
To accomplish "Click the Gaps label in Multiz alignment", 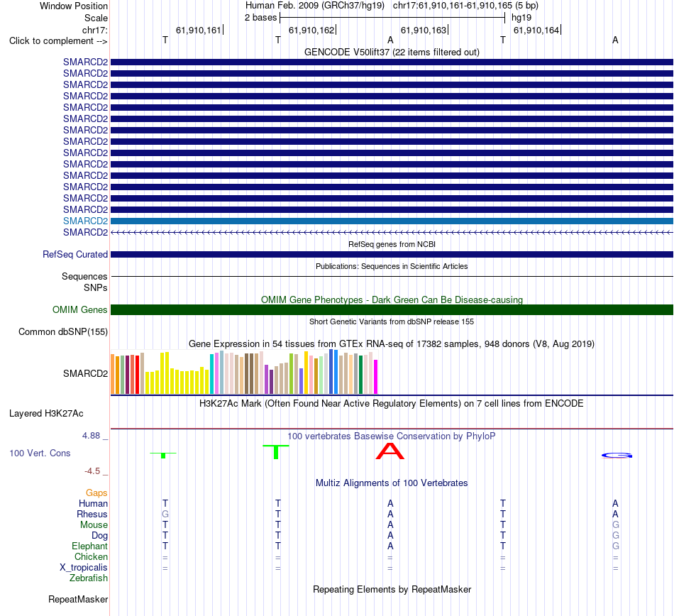I will pos(96,493).
